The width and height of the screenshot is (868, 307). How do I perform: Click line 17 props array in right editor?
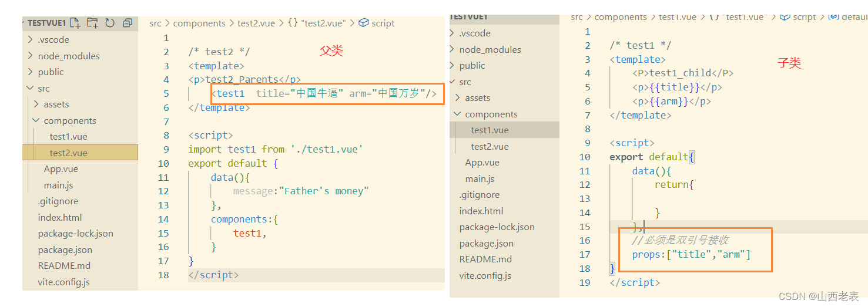[691, 254]
